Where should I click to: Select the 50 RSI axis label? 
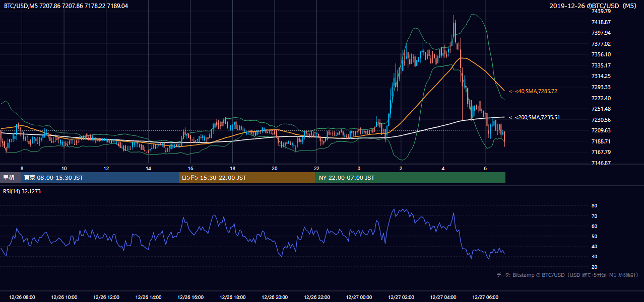click(594, 236)
